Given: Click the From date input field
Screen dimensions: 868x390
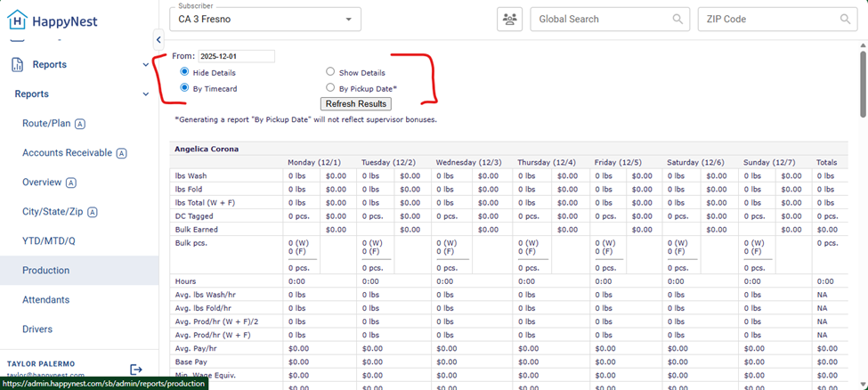Looking at the screenshot, I should pyautogui.click(x=236, y=56).
